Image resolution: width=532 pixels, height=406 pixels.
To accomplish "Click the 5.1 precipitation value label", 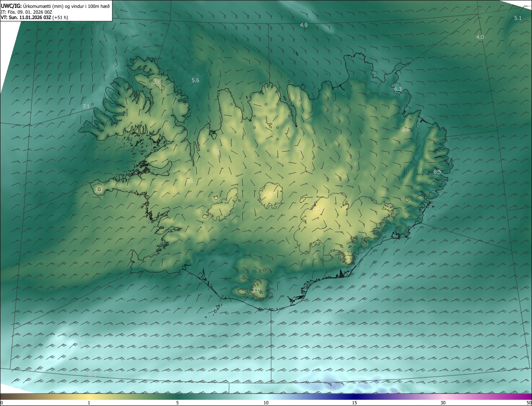I will point(518,18).
